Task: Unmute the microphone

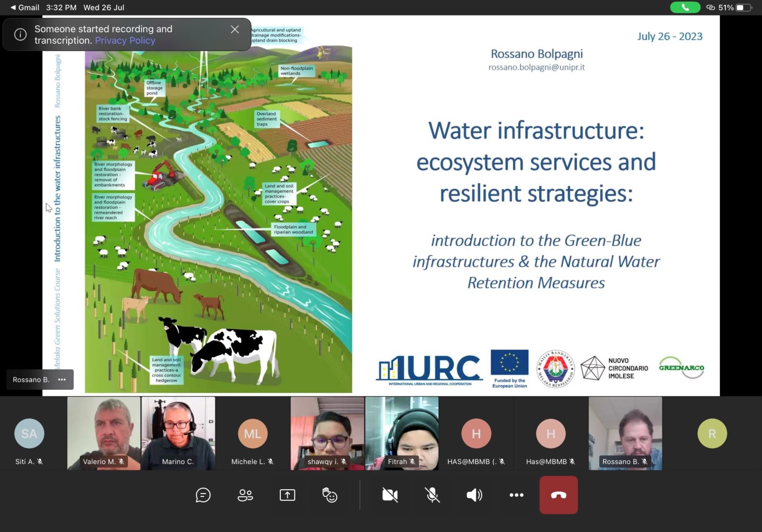Action: (x=432, y=495)
